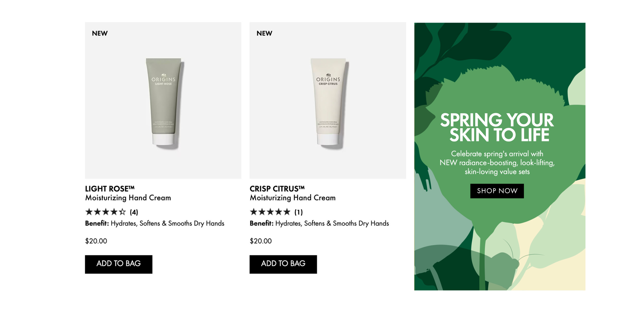Click the $20.00 price under Crisp Citrus
Viewport: 644px width, 314px height.
[x=261, y=241]
